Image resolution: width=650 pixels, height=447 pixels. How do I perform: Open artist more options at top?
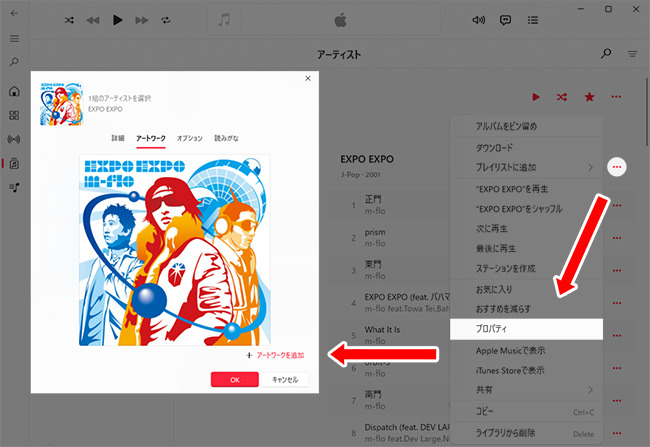click(x=616, y=97)
